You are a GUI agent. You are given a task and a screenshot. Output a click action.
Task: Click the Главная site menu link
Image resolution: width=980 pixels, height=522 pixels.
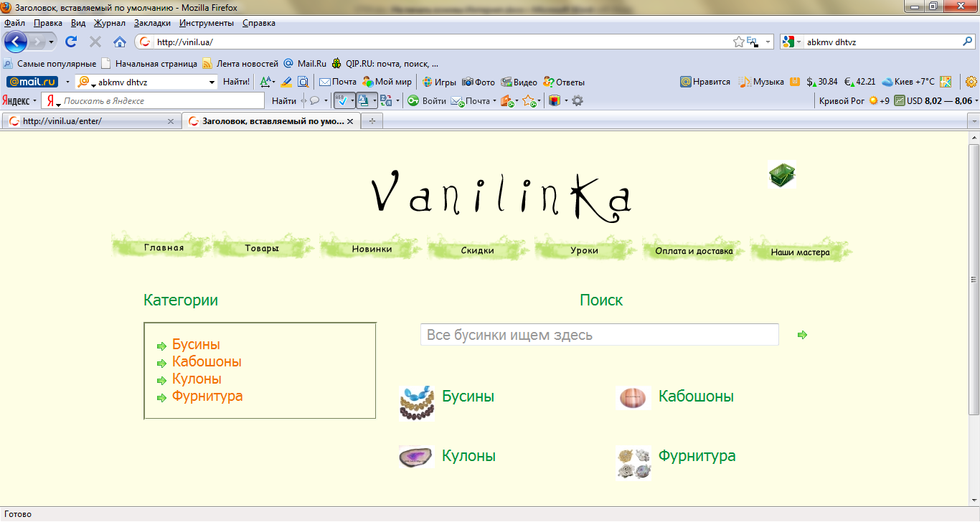tap(164, 248)
